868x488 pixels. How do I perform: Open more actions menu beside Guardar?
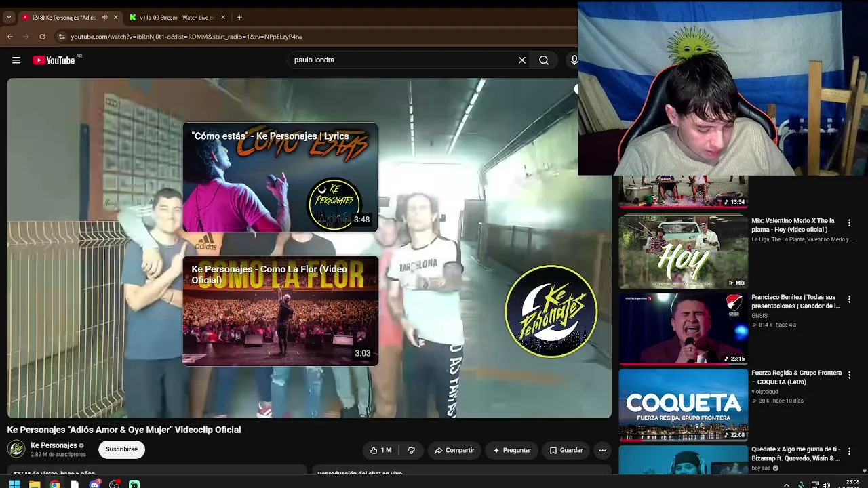(x=602, y=450)
